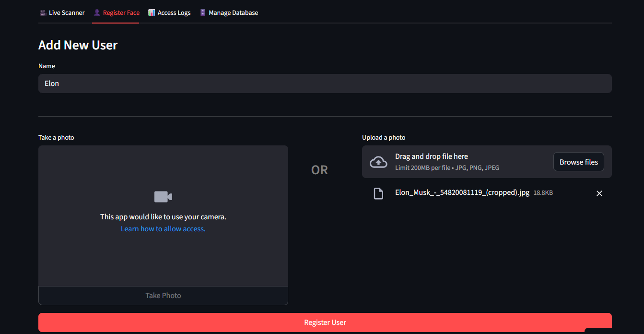Viewport: 644px width, 334px height.
Task: Switch to the Live Scanner tab
Action: (62, 13)
